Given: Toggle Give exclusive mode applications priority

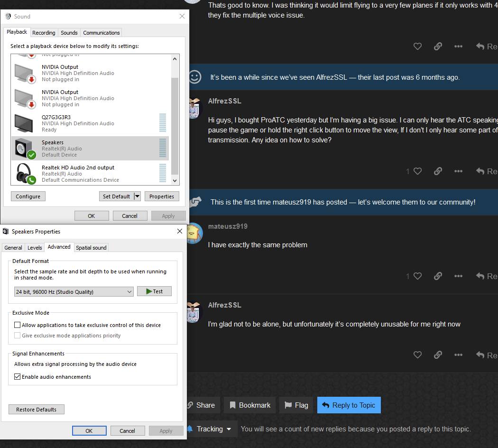Looking at the screenshot, I should [x=18, y=336].
